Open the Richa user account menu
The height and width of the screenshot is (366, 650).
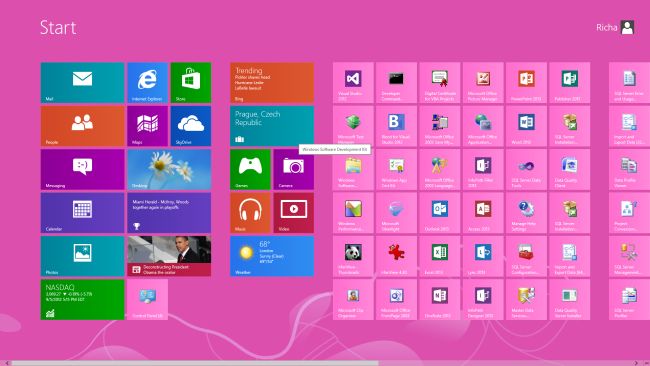pos(615,28)
